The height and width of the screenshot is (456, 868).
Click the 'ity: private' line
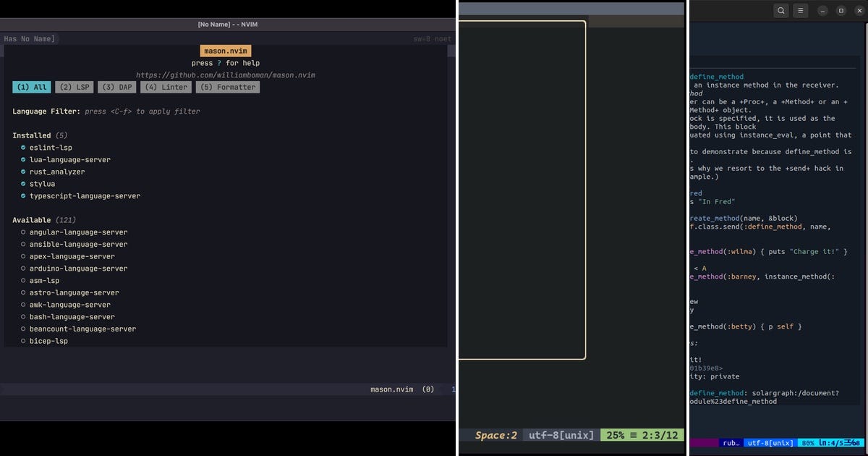pos(714,376)
